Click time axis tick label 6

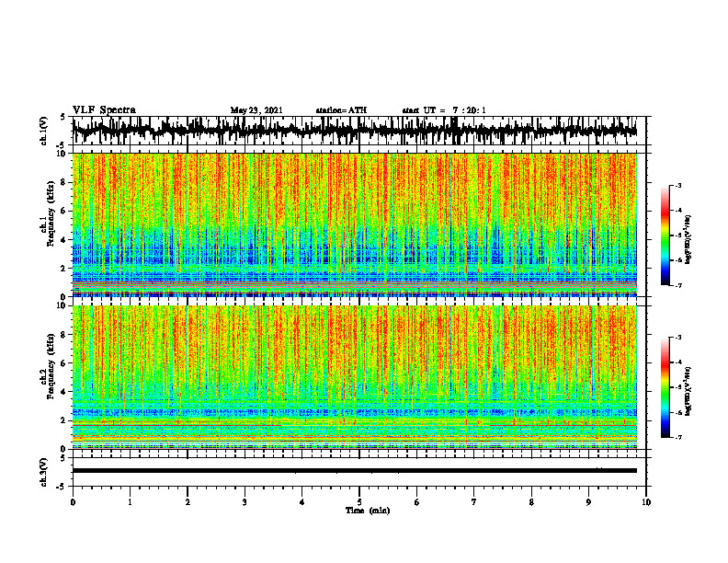(417, 502)
